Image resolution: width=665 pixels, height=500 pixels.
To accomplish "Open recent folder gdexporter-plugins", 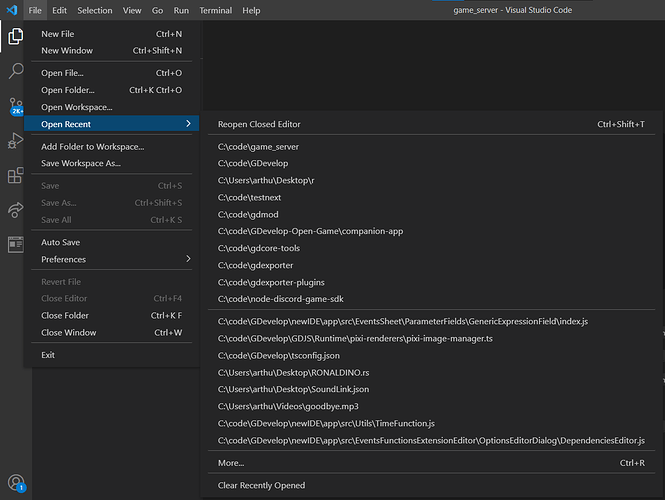I will (x=431, y=282).
